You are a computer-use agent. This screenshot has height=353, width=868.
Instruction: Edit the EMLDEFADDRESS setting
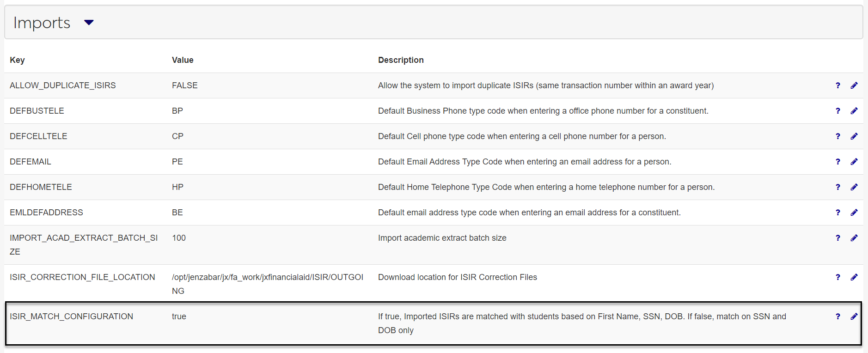854,213
